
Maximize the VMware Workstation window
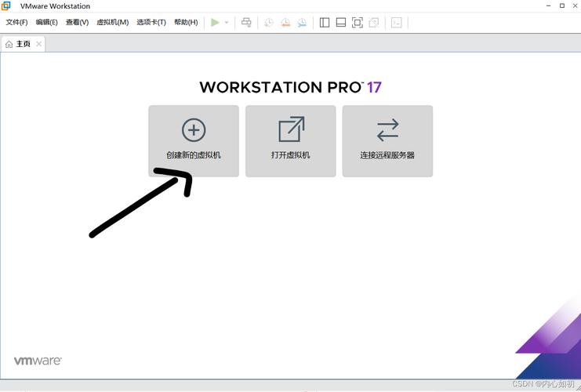click(x=562, y=5)
